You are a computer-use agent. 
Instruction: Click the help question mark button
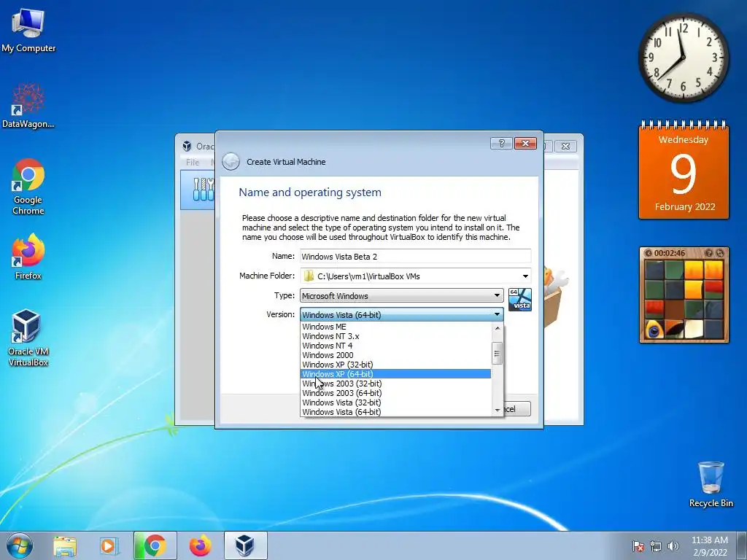(x=502, y=144)
